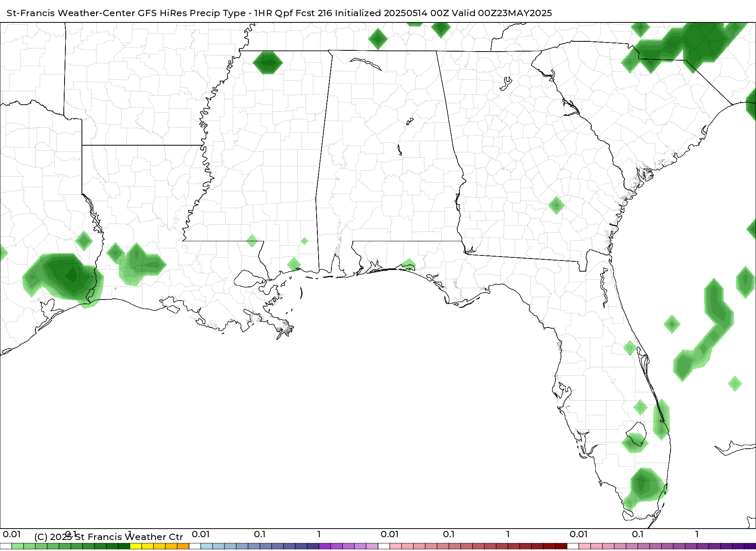Click the "0.1" label above the red scale
Viewport: 756px width, 551px height.
449,534
